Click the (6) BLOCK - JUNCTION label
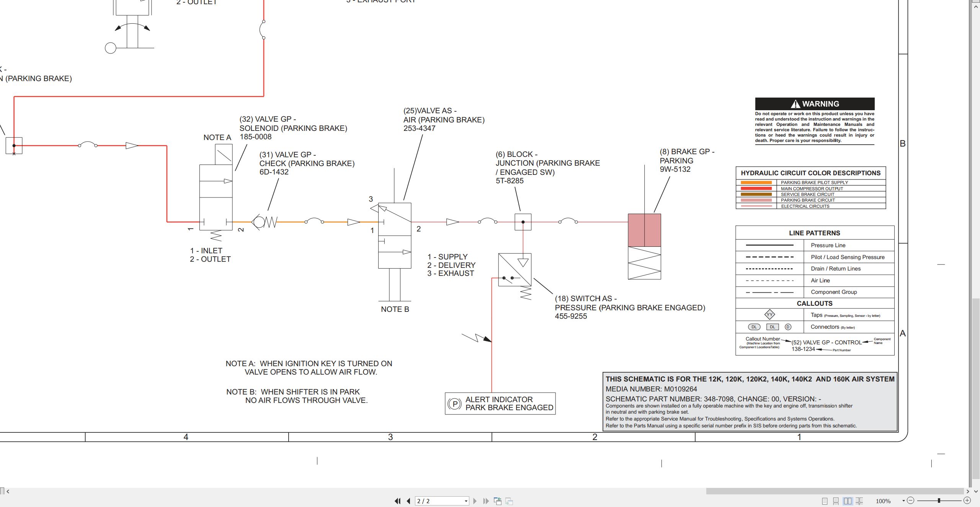Image resolution: width=980 pixels, height=507 pixels. (x=548, y=163)
